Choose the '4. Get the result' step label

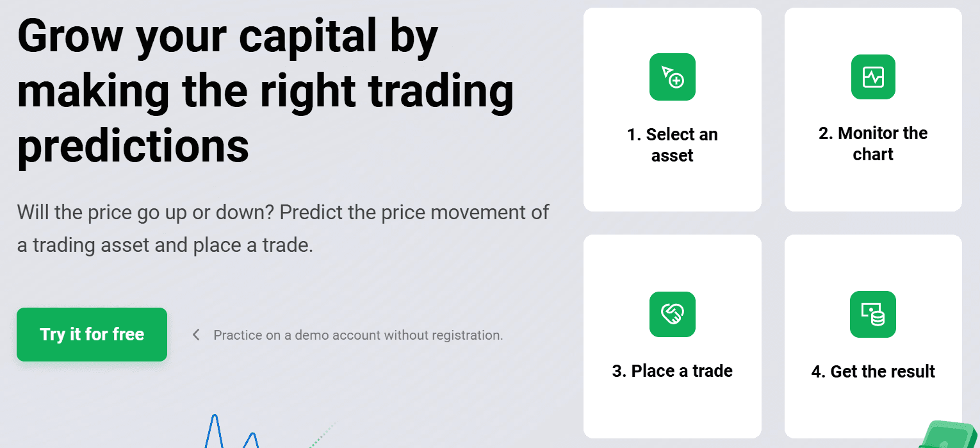(x=873, y=372)
